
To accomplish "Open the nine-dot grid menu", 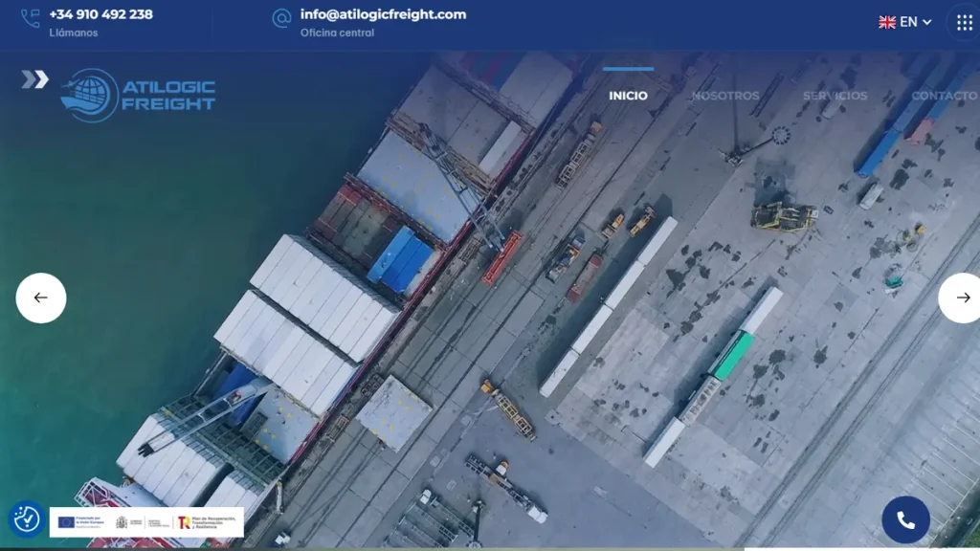I will click(x=965, y=23).
